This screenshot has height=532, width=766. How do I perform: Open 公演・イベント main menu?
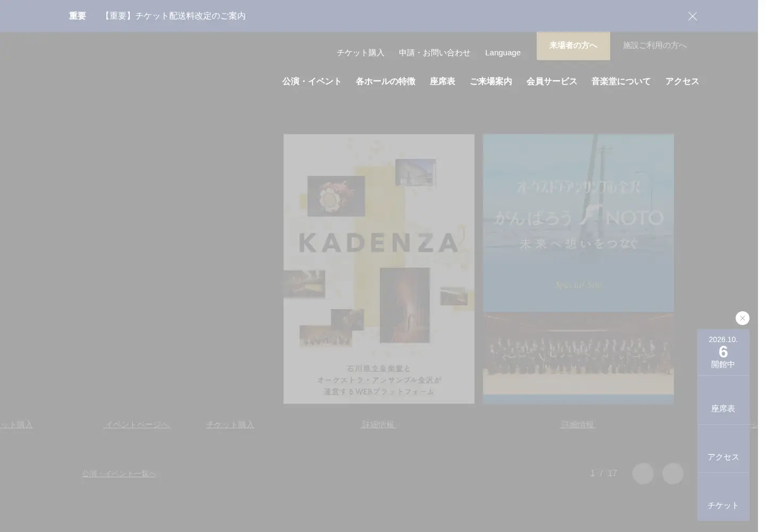point(312,81)
